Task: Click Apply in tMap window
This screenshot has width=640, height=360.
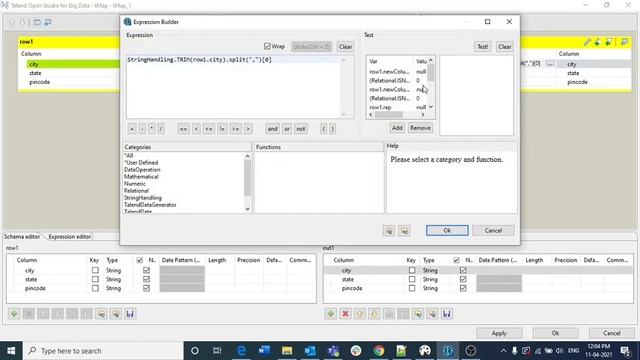Action: pyautogui.click(x=499, y=333)
